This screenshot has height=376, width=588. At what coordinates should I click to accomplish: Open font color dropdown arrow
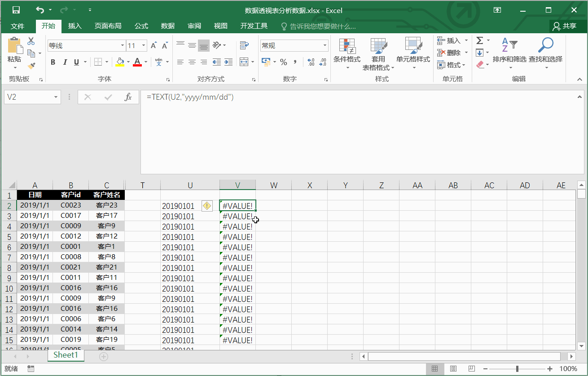[145, 62]
